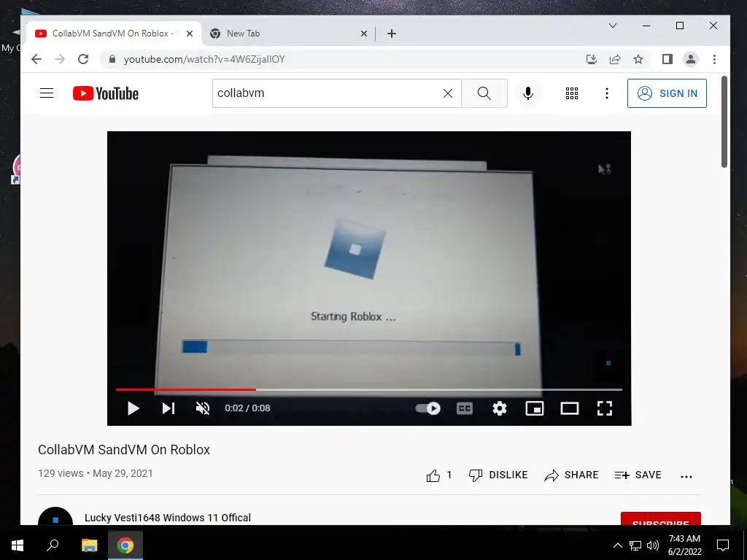Open Lucky Vesti1648 Windows 11 Offical channel

pos(167,518)
